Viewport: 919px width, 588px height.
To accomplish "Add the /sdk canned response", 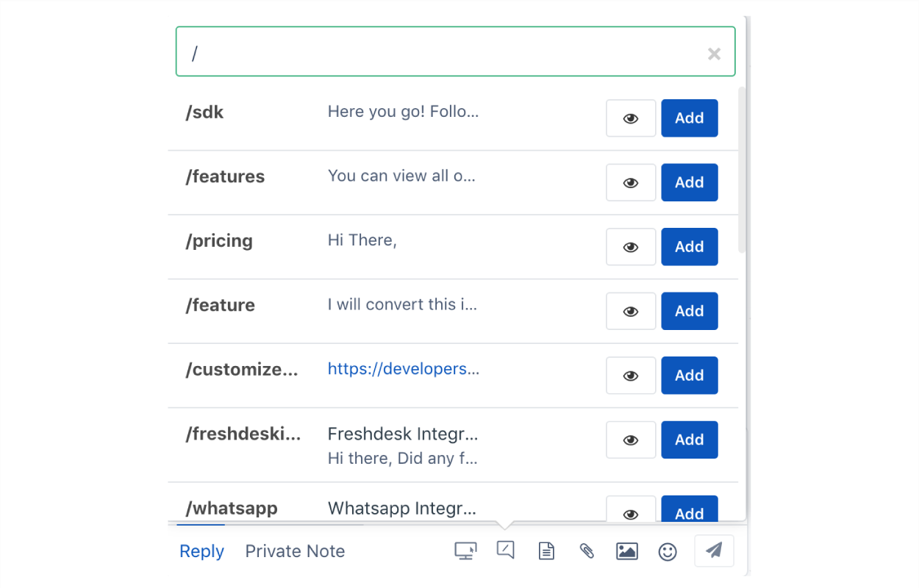I will point(689,118).
